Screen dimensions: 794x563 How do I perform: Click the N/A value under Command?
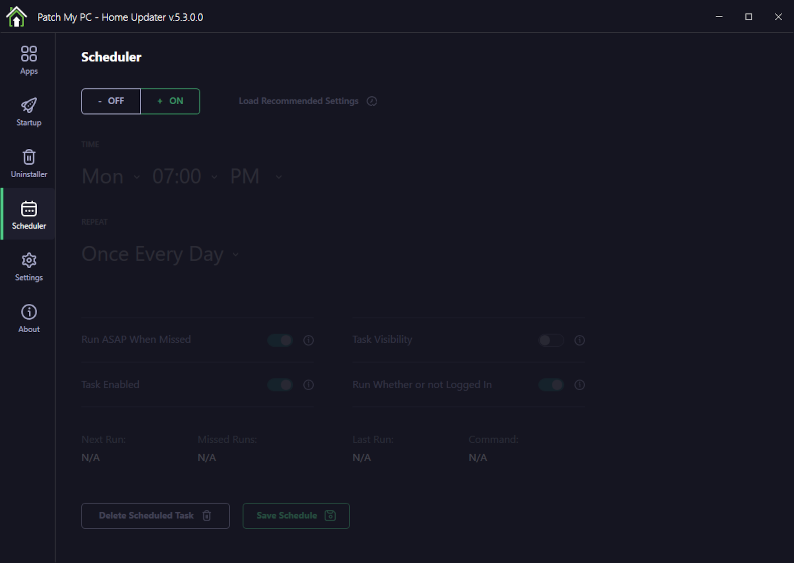[478, 458]
